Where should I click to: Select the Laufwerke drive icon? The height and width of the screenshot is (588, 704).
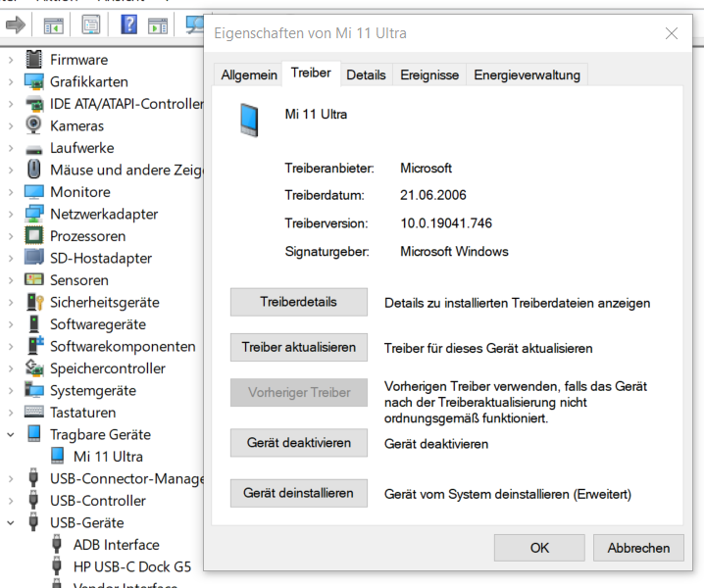[34, 149]
